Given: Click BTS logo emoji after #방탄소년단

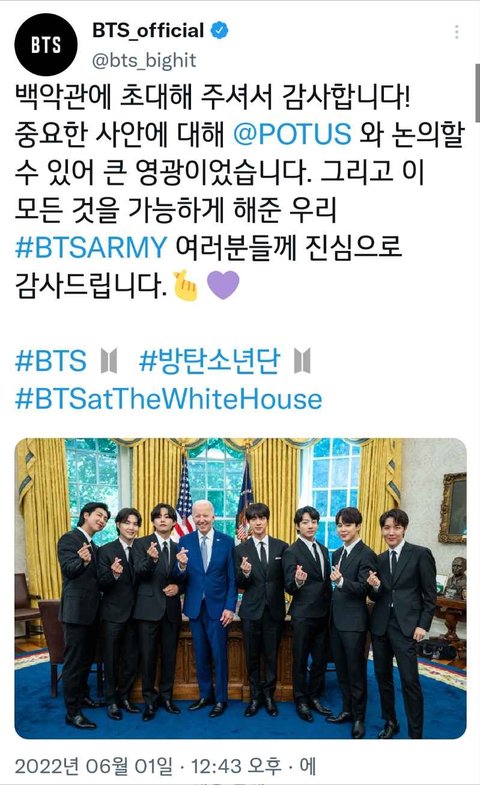Looking at the screenshot, I should pos(302,361).
